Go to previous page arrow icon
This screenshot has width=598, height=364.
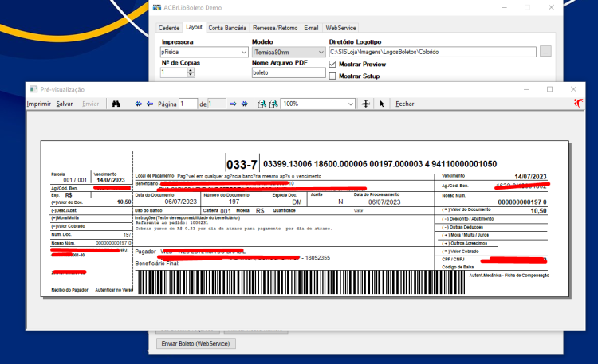[x=150, y=104]
